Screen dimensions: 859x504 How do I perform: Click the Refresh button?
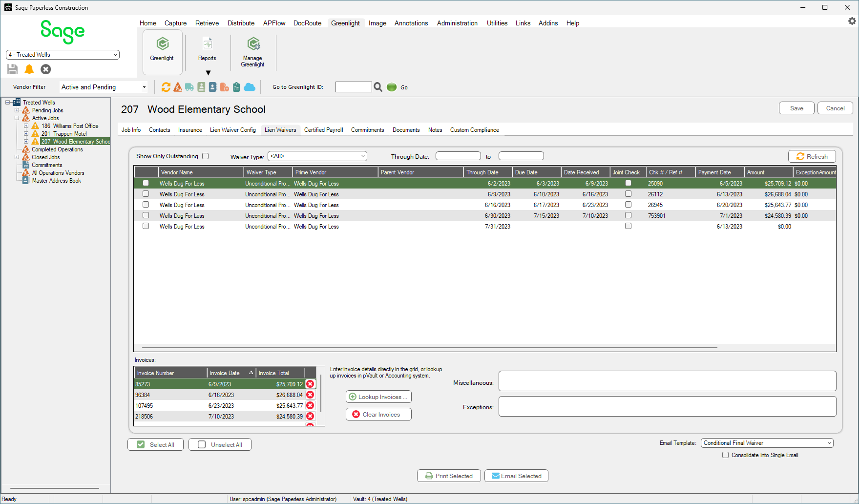[x=812, y=156]
